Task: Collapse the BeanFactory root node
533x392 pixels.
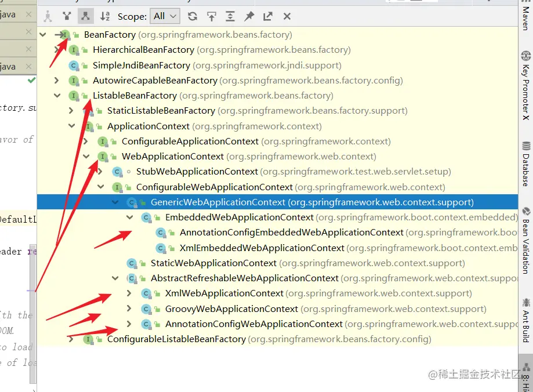Action: pyautogui.click(x=43, y=35)
